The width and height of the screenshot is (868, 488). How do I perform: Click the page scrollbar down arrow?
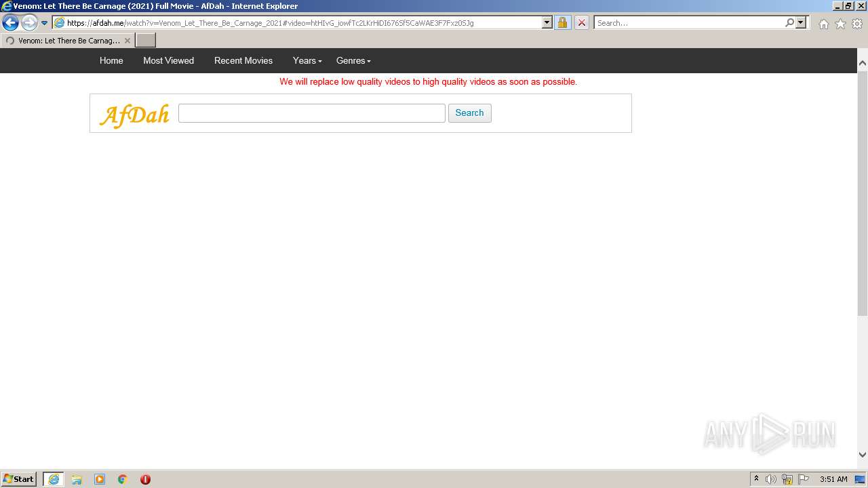[863, 455]
